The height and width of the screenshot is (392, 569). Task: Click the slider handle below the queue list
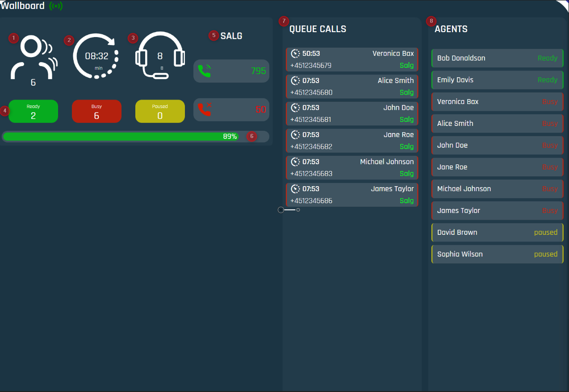[281, 210]
